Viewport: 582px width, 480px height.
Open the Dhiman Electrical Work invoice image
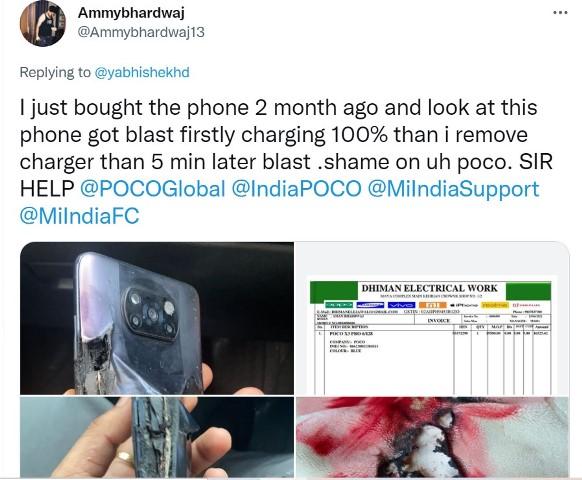(x=432, y=318)
